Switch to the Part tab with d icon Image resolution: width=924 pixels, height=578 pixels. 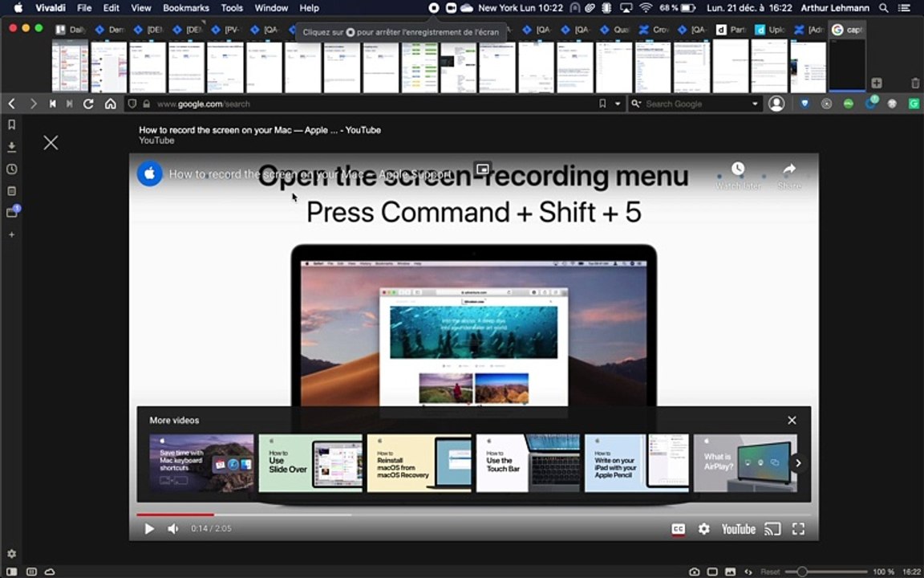(730, 30)
